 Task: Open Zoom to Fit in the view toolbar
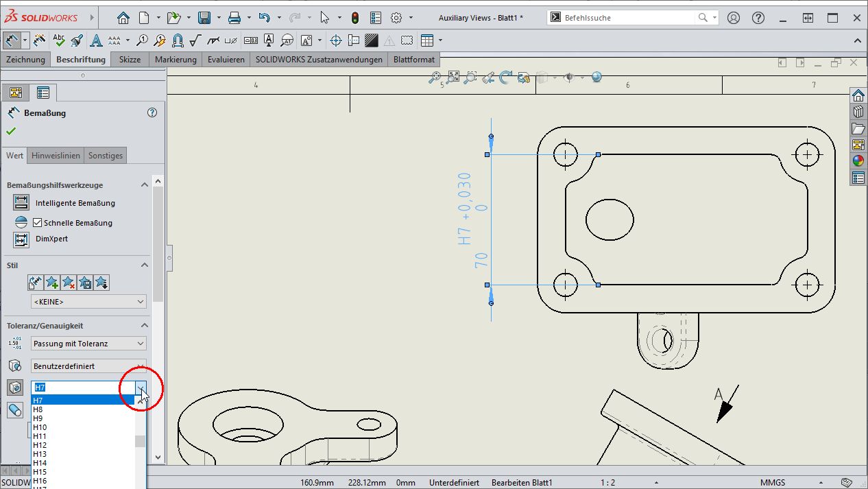[435, 78]
